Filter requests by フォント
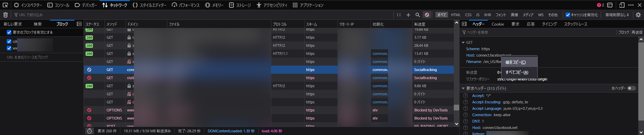This screenshot has width=644, height=135. pyautogui.click(x=501, y=15)
